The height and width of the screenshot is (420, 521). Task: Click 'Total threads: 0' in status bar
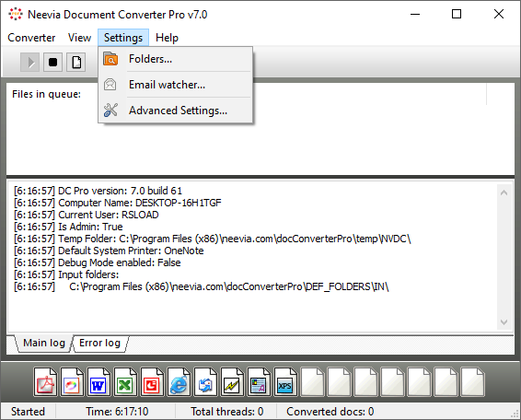(227, 412)
